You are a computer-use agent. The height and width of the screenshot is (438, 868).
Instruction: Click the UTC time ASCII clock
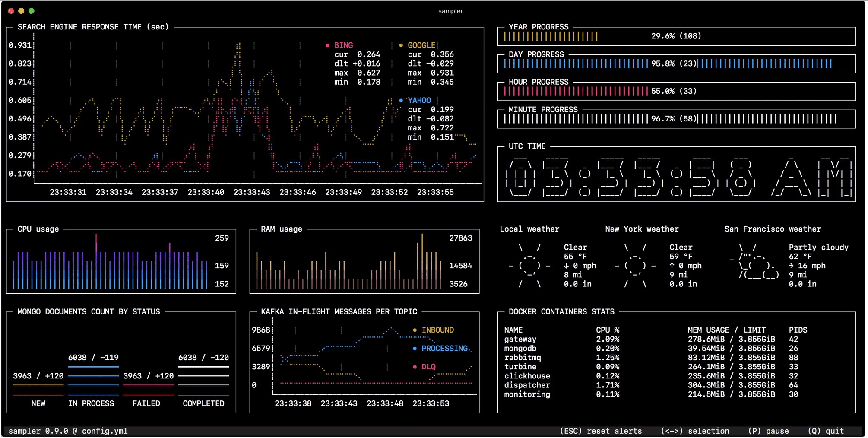click(680, 177)
